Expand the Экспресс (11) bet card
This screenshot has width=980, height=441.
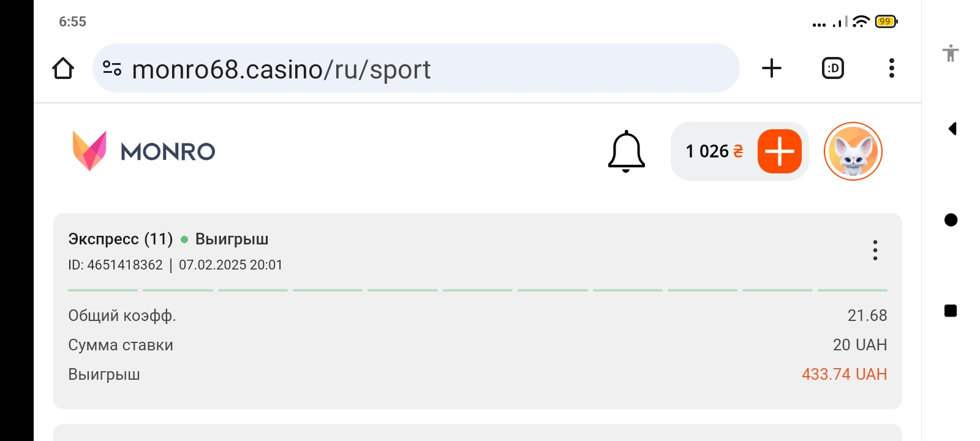121,239
